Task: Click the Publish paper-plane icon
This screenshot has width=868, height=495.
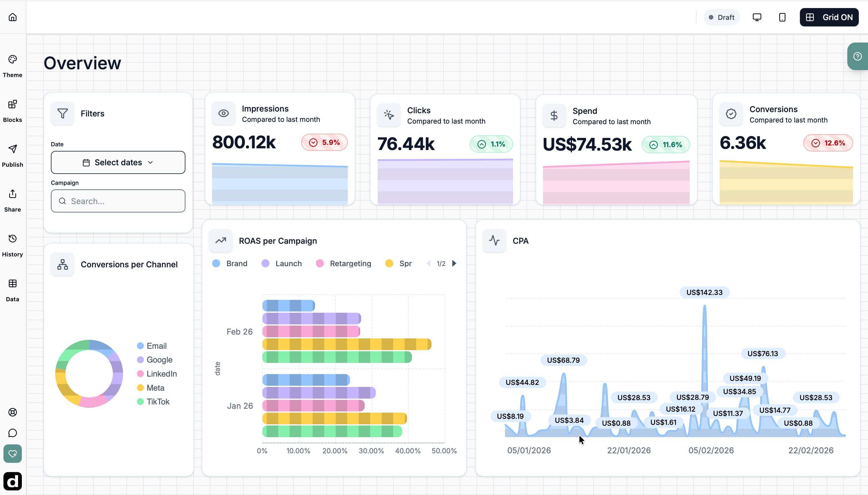Action: (13, 149)
